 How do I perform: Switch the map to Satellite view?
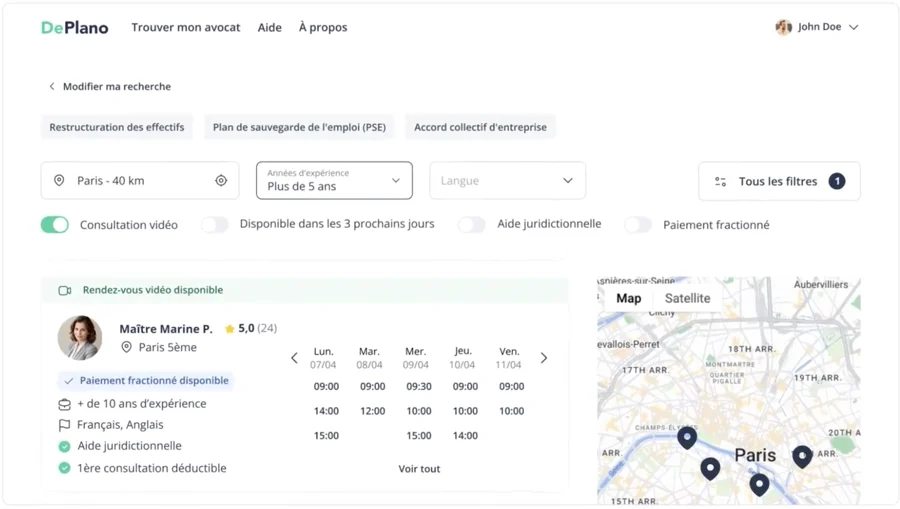click(x=687, y=298)
